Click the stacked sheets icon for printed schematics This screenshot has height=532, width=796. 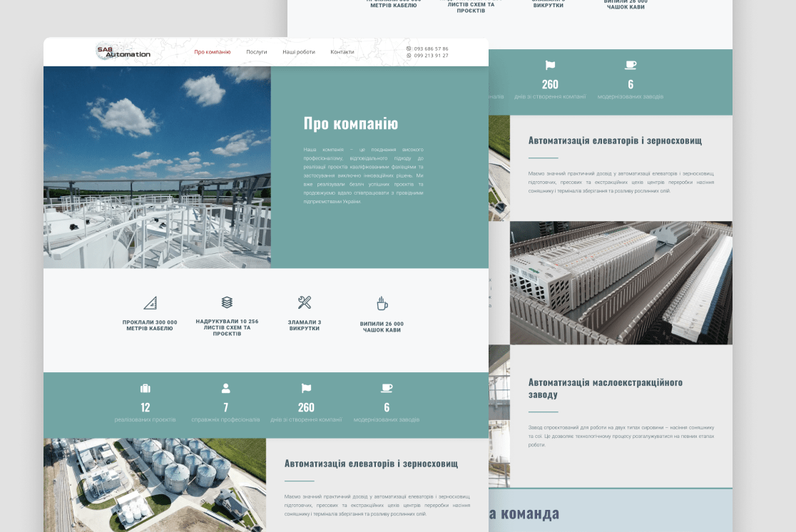pos(225,301)
